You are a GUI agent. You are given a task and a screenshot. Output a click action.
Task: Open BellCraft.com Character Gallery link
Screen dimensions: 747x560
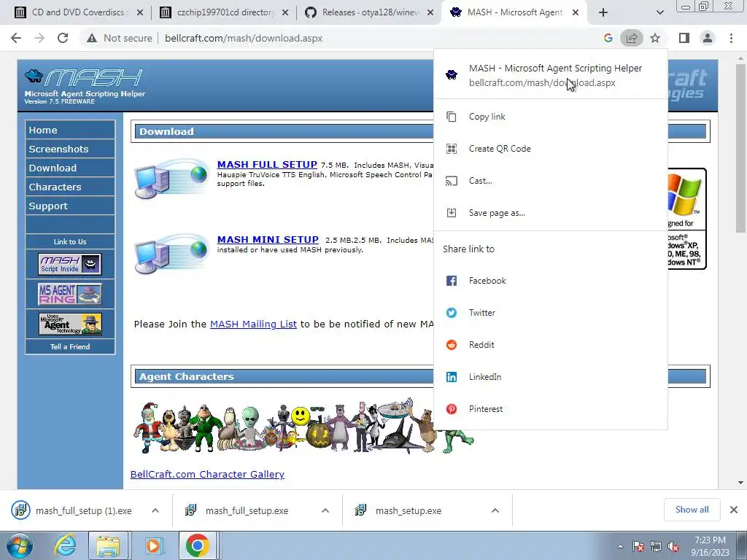tap(207, 474)
